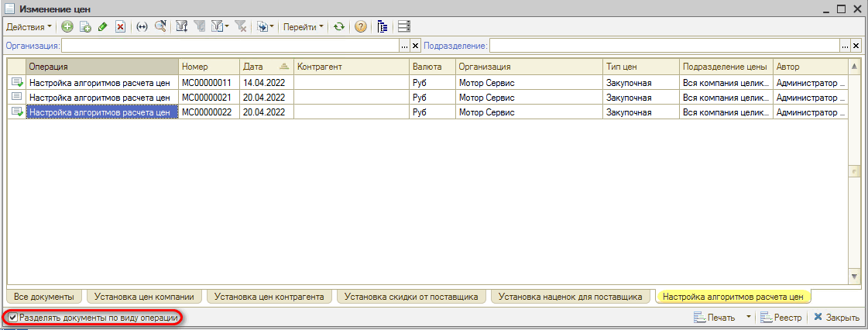Click the Валюта column header
The image size is (868, 330).
[432, 67]
